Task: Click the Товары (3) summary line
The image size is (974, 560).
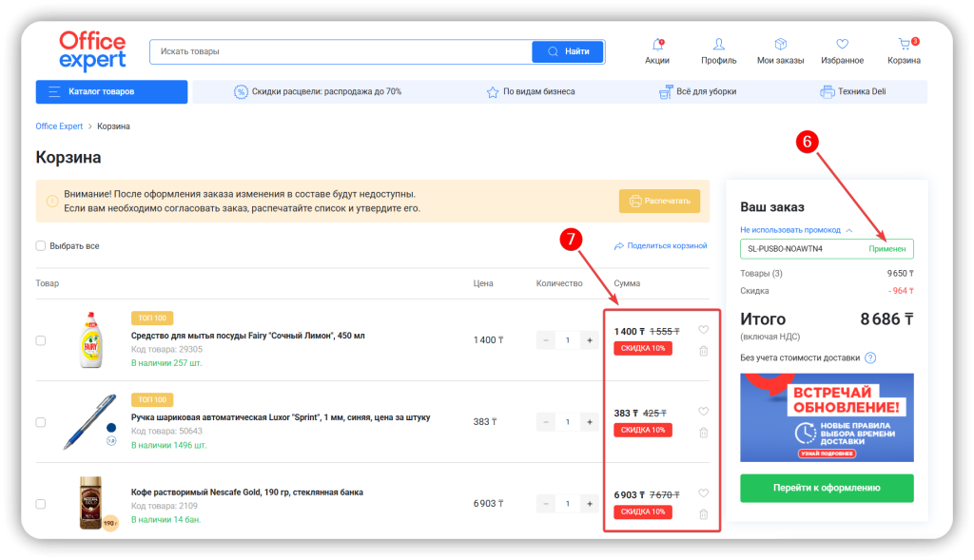Action: click(827, 273)
